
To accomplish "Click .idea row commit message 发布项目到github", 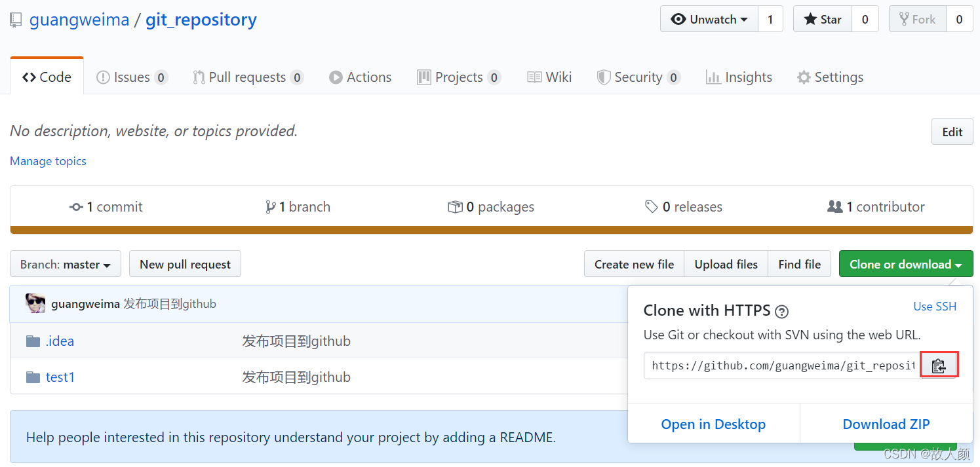I will pos(296,341).
